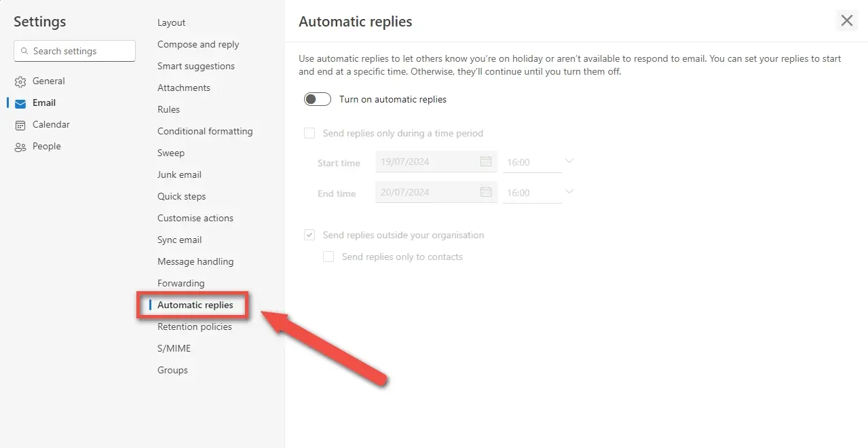Turn on the automatic replies toggle
The height and width of the screenshot is (448, 868).
click(318, 99)
